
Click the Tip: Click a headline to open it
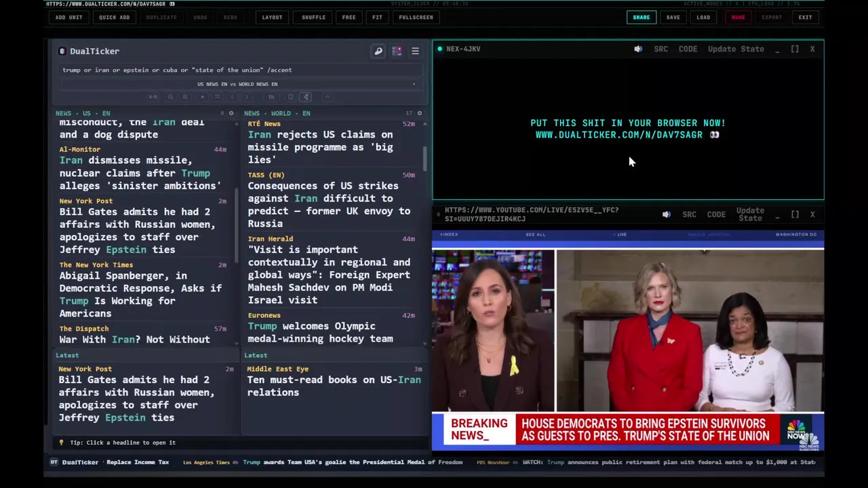pyautogui.click(x=123, y=443)
